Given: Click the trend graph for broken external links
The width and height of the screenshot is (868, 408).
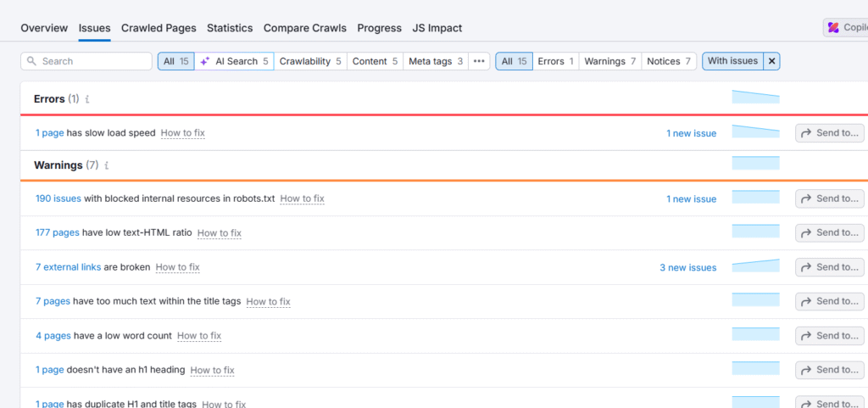Looking at the screenshot, I should (x=755, y=266).
